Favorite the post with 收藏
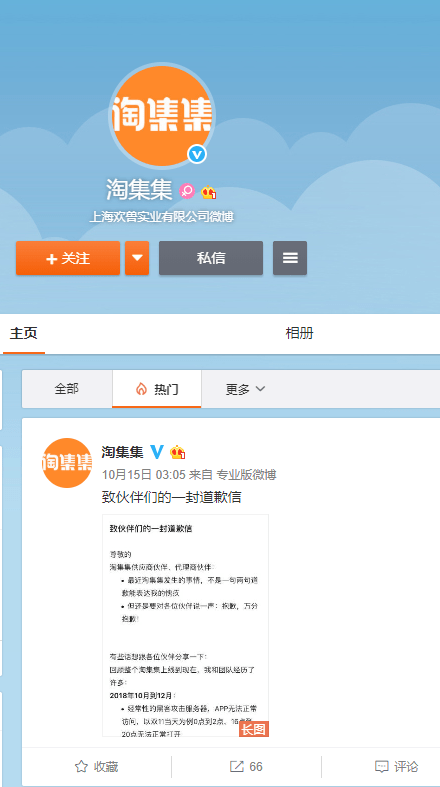The image size is (440, 787). coord(96,766)
